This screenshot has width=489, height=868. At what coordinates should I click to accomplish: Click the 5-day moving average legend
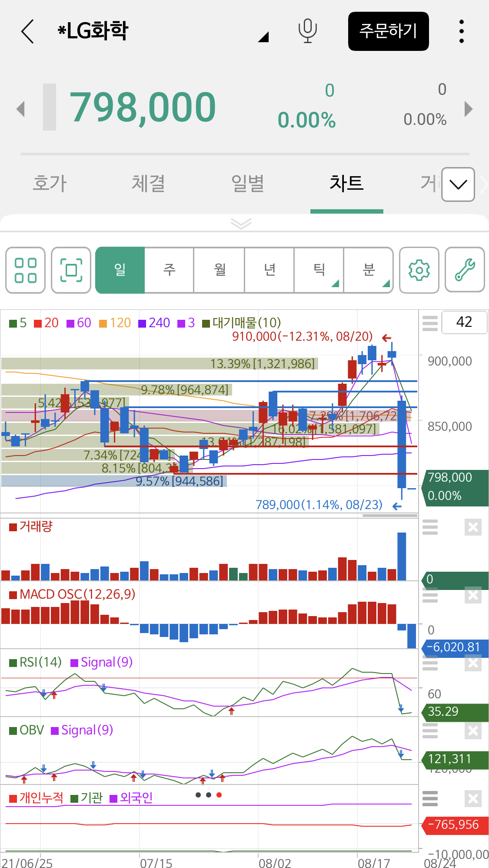(18, 323)
